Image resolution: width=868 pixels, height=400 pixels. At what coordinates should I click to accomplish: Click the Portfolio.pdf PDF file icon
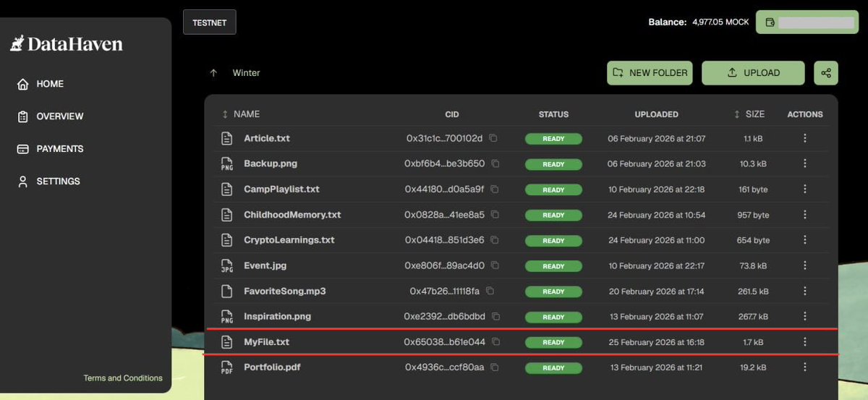227,367
